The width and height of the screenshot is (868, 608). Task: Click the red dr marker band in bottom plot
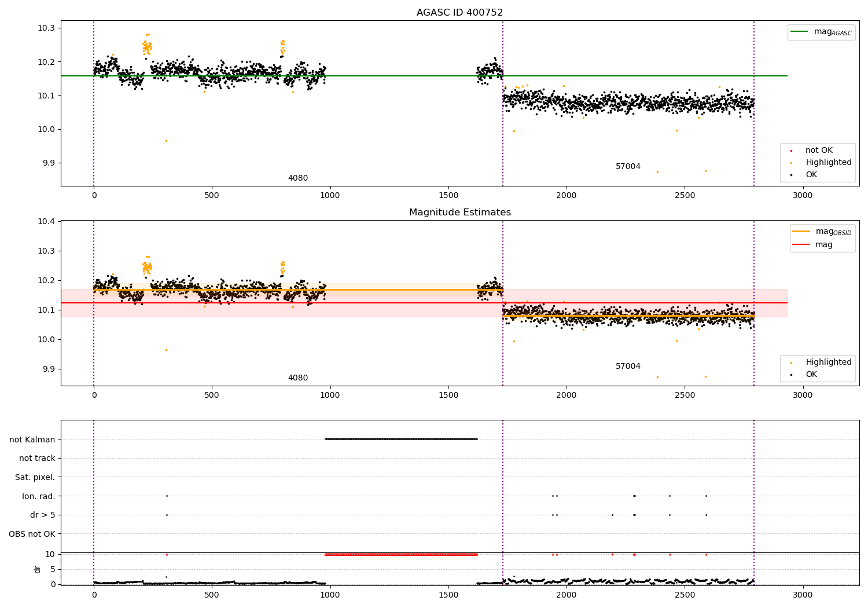[401, 555]
